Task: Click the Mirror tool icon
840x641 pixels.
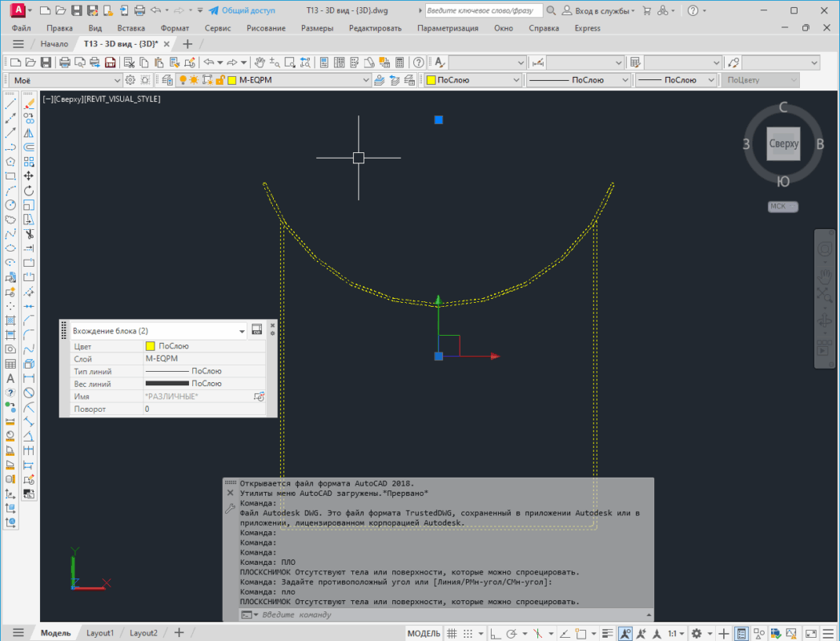Action: tap(29, 133)
